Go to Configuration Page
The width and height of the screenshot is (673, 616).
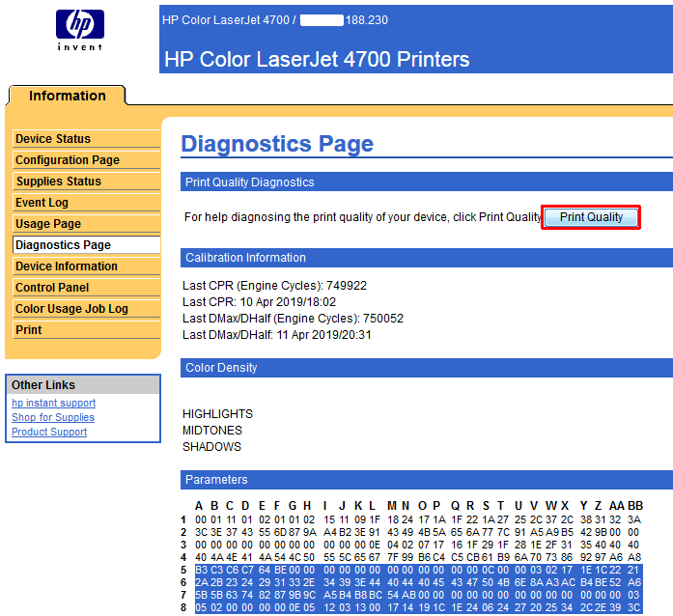pos(86,159)
